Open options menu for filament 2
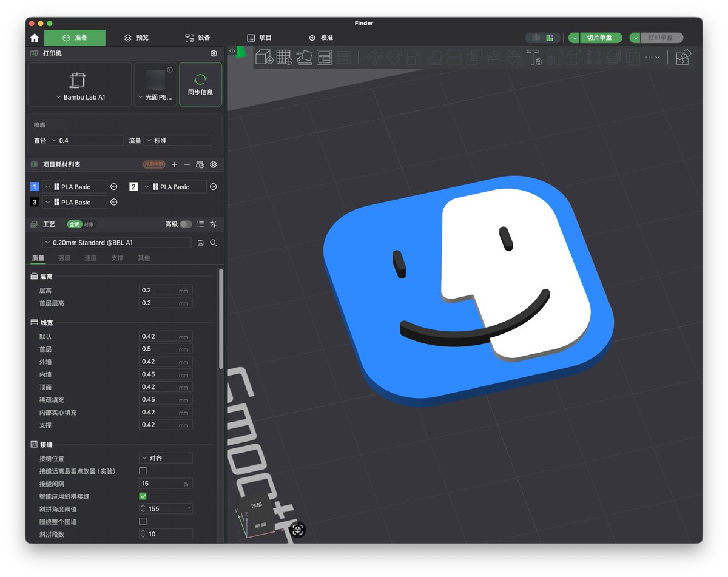The width and height of the screenshot is (728, 577). click(214, 187)
